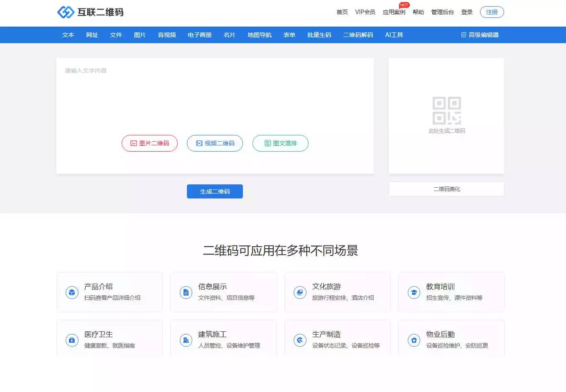Select the 生产制造 manufacturing icon

tap(300, 340)
